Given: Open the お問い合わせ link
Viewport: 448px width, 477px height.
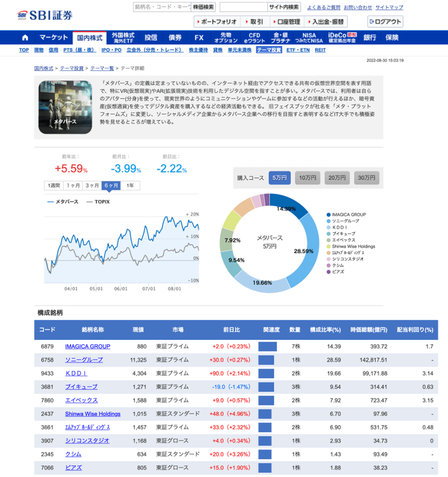Looking at the screenshot, I should [358, 7].
